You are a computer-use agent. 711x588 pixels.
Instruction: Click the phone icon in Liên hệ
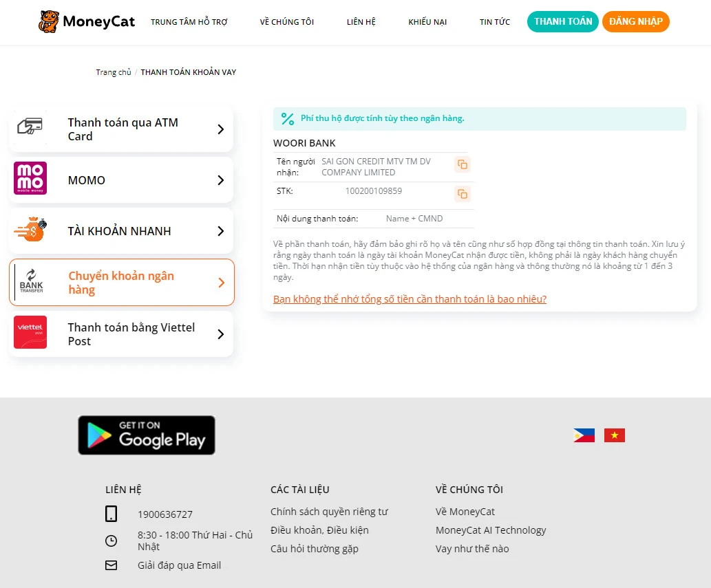click(111, 514)
